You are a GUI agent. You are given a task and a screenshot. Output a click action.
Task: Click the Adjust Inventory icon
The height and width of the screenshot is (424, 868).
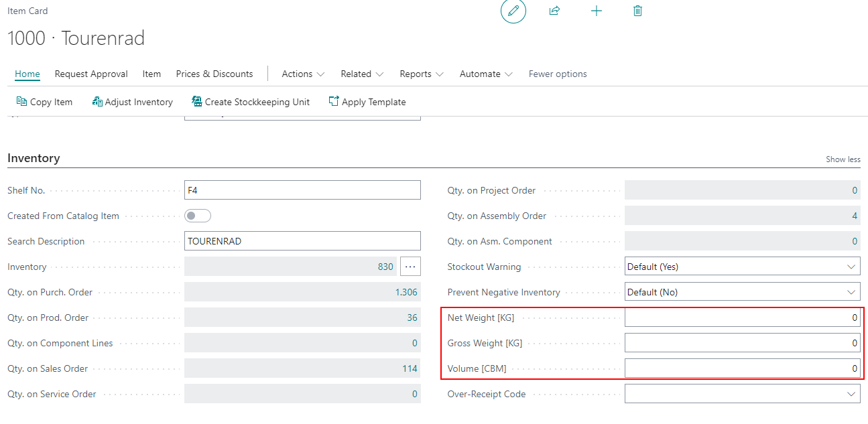pos(97,102)
